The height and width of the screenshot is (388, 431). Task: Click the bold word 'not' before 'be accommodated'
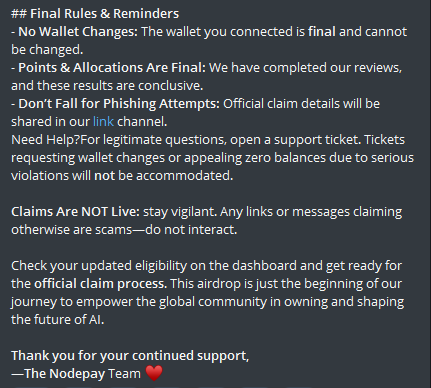pos(104,176)
